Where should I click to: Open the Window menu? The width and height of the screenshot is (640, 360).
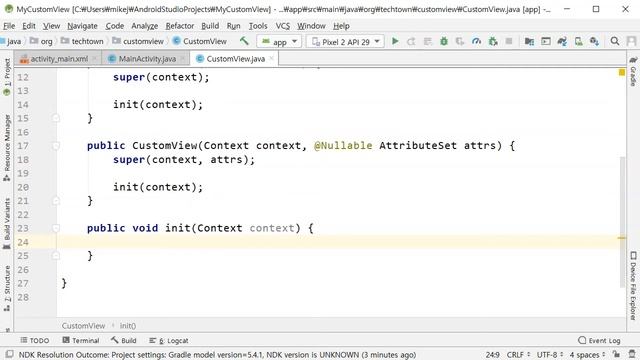tap(311, 26)
